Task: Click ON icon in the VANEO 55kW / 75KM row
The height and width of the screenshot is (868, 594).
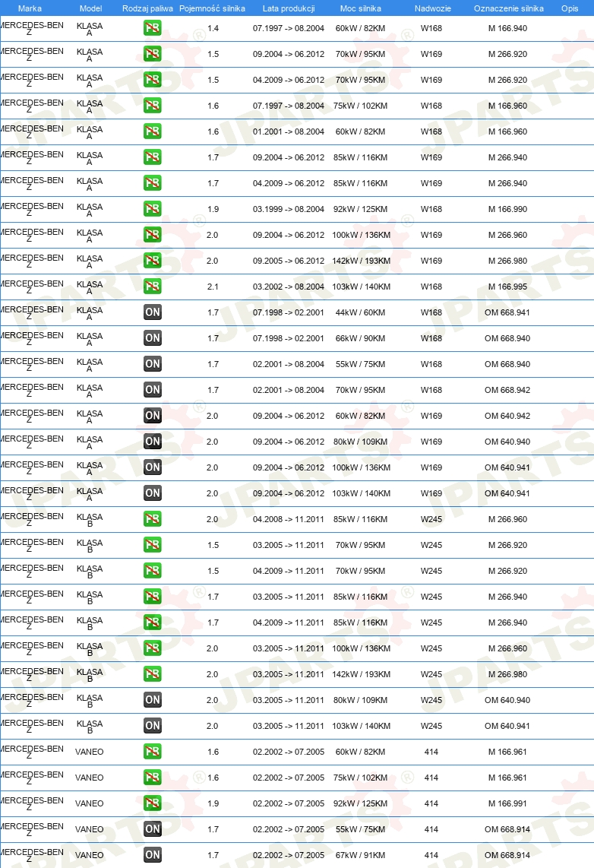Action: [x=153, y=828]
